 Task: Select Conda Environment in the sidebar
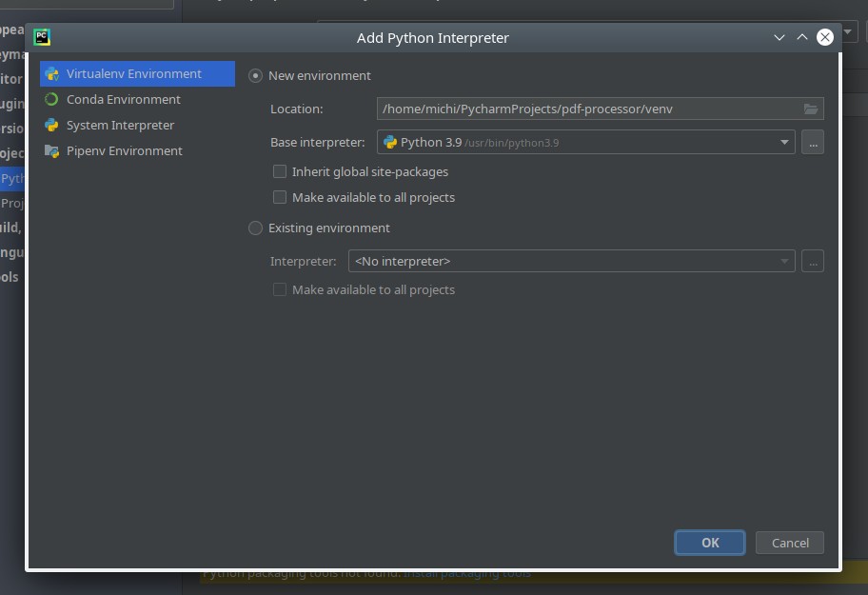[x=137, y=100]
